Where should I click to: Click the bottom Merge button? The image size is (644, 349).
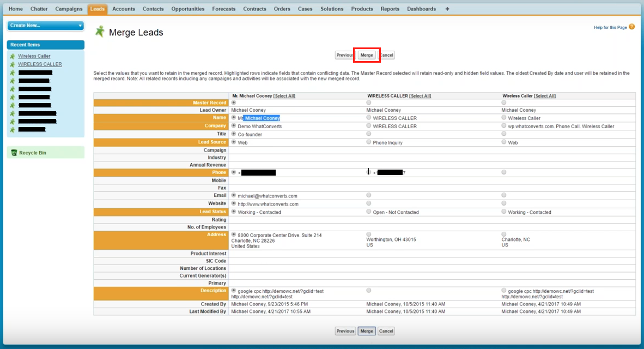[x=367, y=331]
